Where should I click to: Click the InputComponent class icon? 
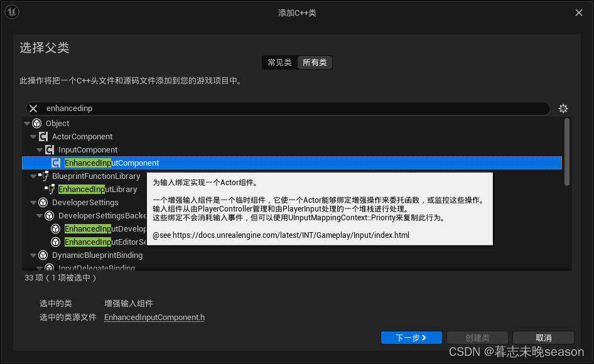pyautogui.click(x=50, y=150)
